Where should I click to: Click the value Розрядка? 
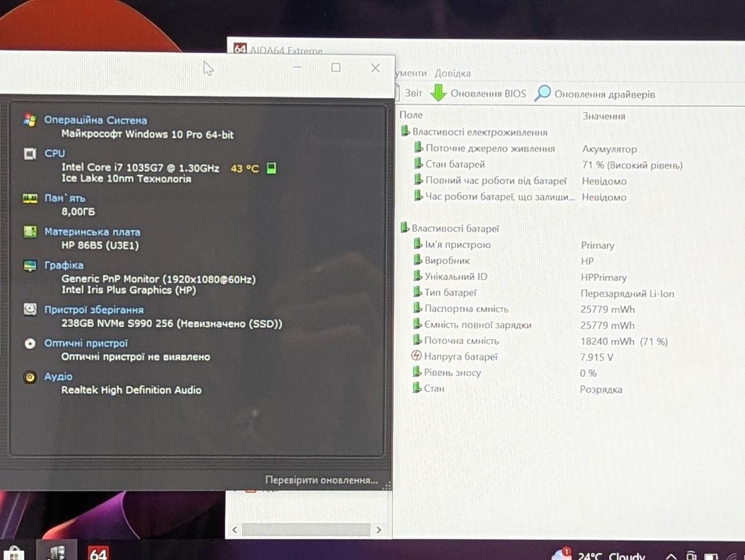(x=601, y=389)
